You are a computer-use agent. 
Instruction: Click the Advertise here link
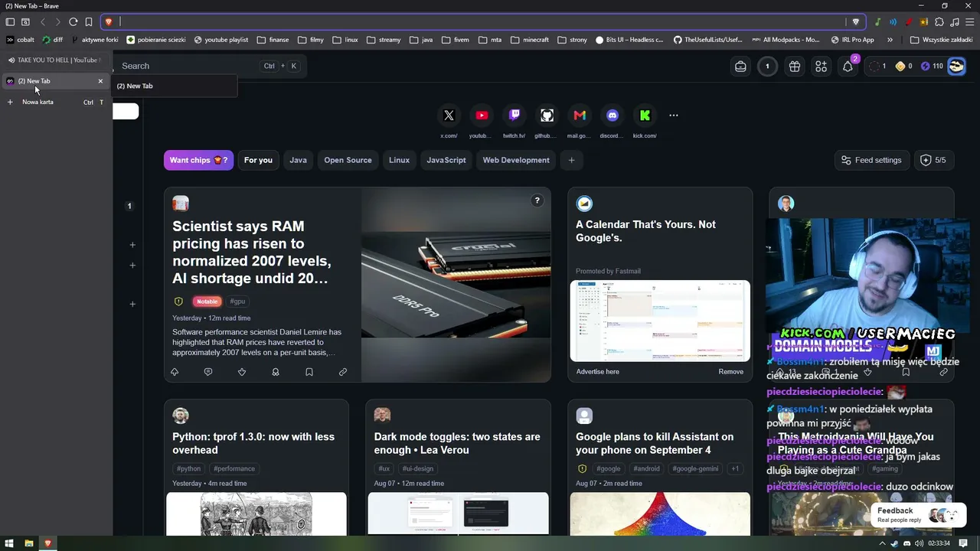598,372
